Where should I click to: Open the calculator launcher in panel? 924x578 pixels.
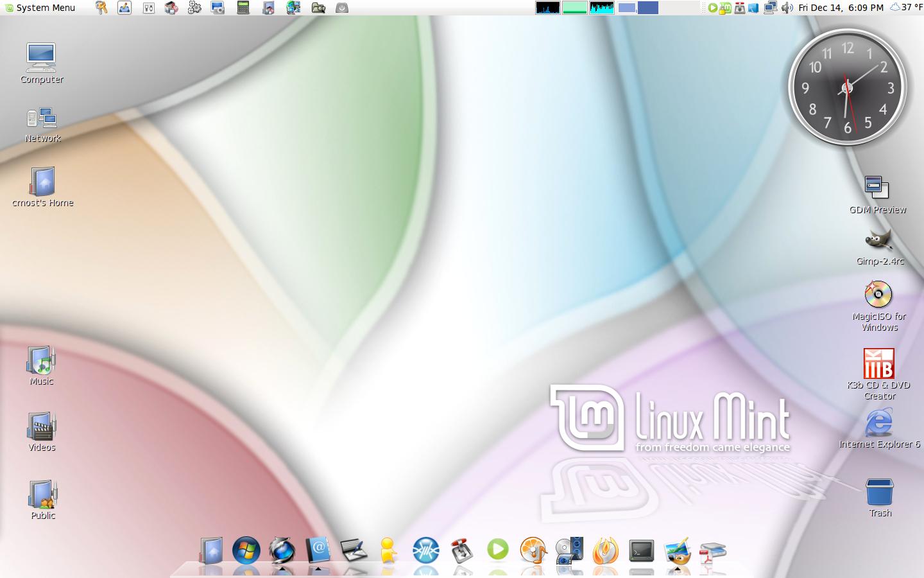click(243, 8)
